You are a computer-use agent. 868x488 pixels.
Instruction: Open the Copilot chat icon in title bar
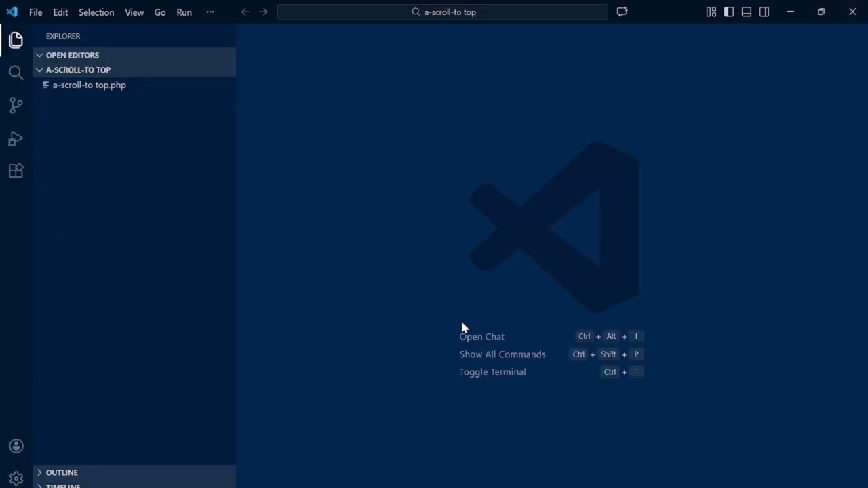pos(622,12)
